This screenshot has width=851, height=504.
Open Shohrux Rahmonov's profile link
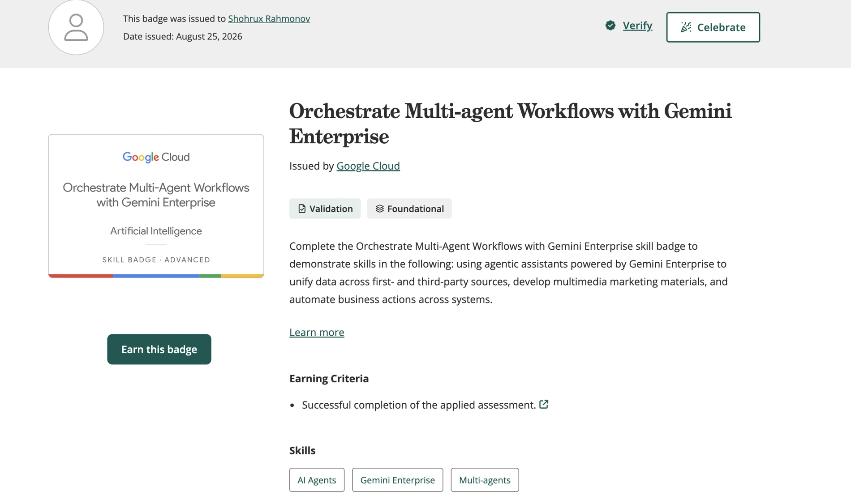coord(269,18)
